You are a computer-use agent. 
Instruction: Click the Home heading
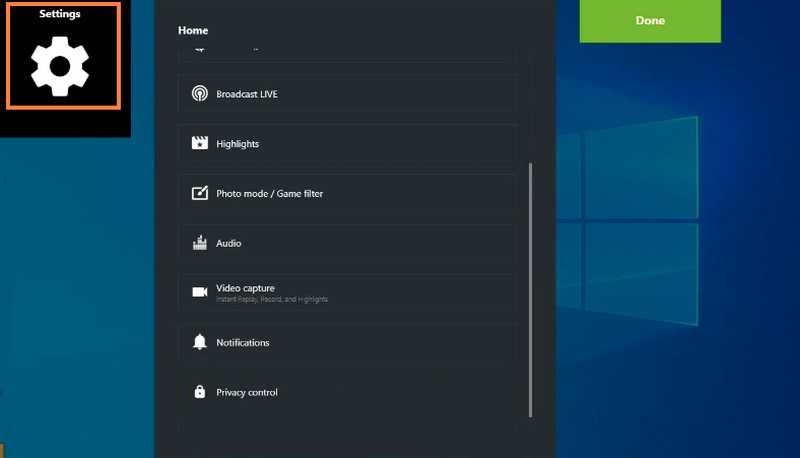click(193, 30)
